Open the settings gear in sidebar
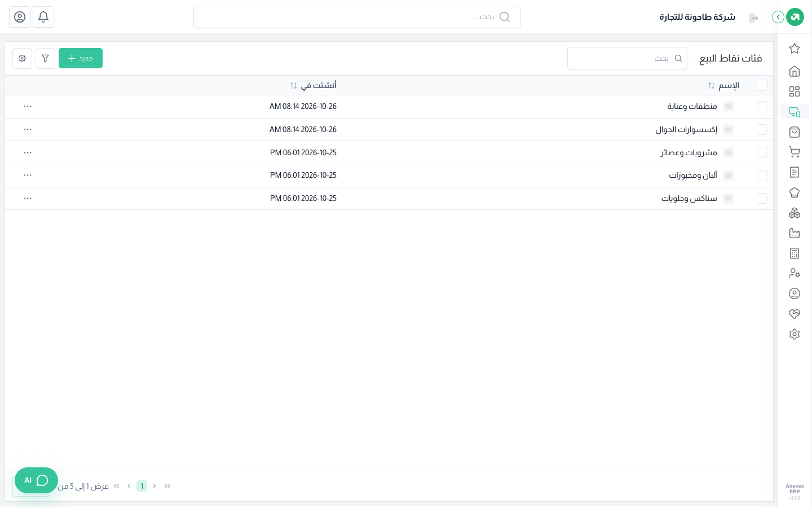Viewport: 812px width, 508px height. tap(795, 334)
